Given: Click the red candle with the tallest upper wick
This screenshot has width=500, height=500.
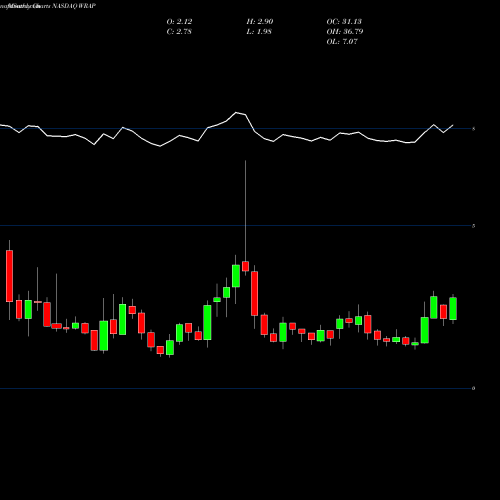Looking at the screenshot, I should pyautogui.click(x=246, y=266).
